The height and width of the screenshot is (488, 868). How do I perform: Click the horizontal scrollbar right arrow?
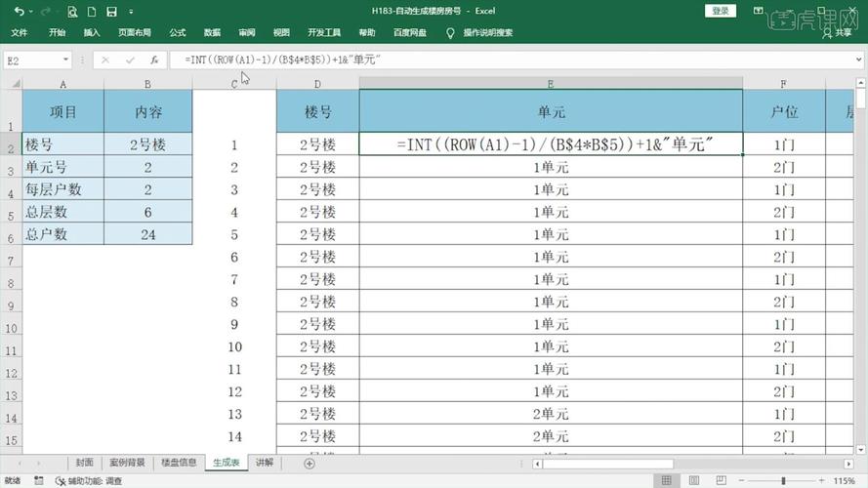pos(848,464)
